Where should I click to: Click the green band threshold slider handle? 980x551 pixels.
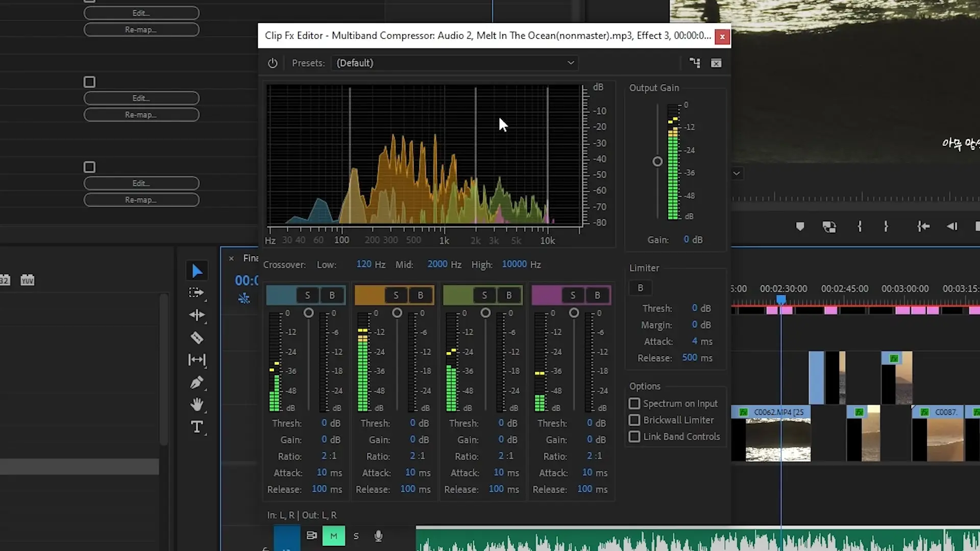485,313
